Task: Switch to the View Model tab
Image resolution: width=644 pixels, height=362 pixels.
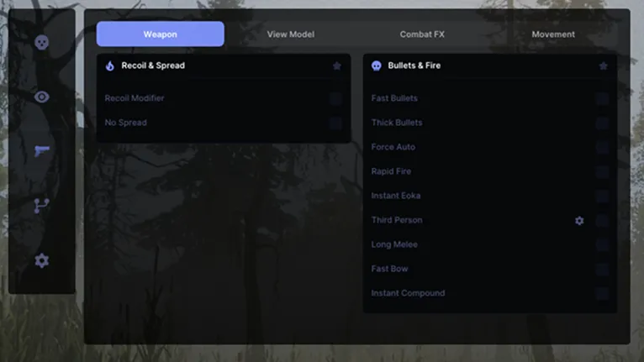Action: pos(291,34)
